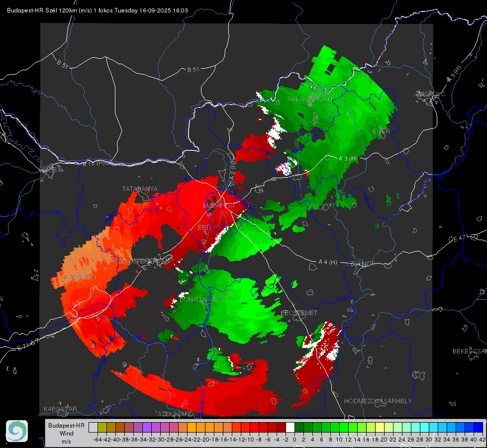487x448 pixels.
Task: Click the MISKOLC city label
Action: pos(432,94)
